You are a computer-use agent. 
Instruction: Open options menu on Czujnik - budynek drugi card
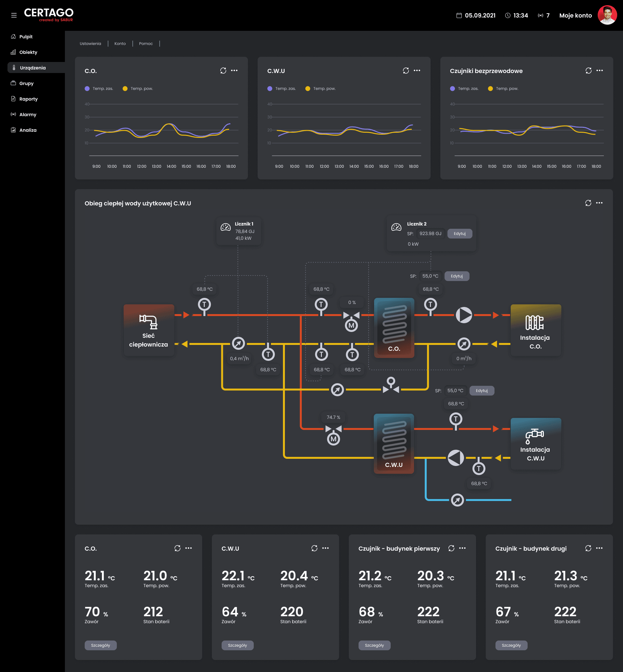(x=599, y=548)
